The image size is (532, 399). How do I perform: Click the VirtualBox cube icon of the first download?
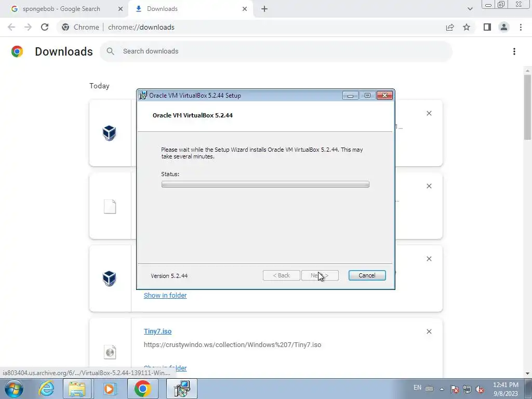pyautogui.click(x=110, y=132)
